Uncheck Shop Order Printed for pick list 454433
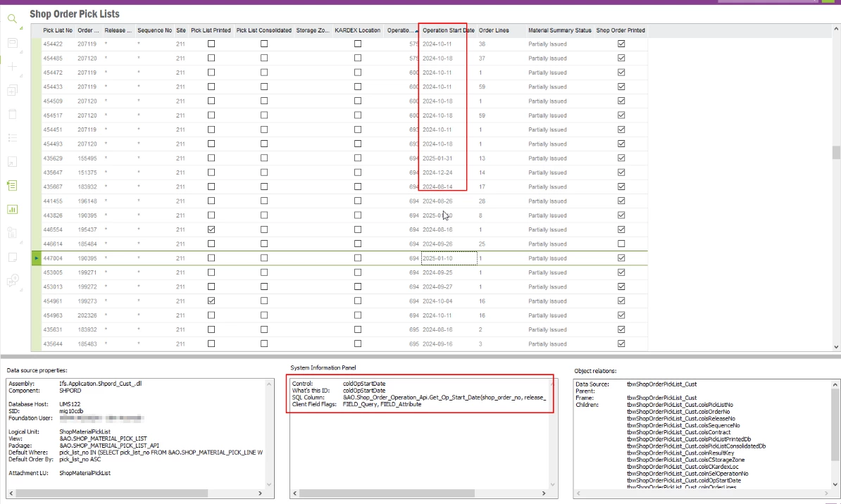841x504 pixels. [621, 87]
